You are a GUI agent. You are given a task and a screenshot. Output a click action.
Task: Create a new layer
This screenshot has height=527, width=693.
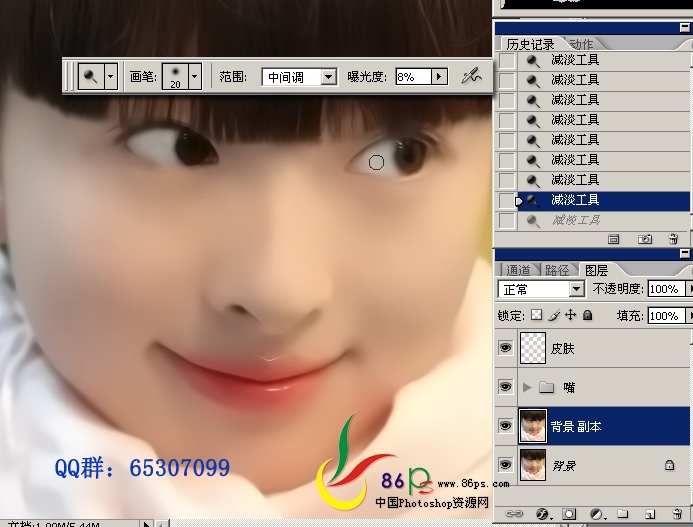pyautogui.click(x=650, y=514)
